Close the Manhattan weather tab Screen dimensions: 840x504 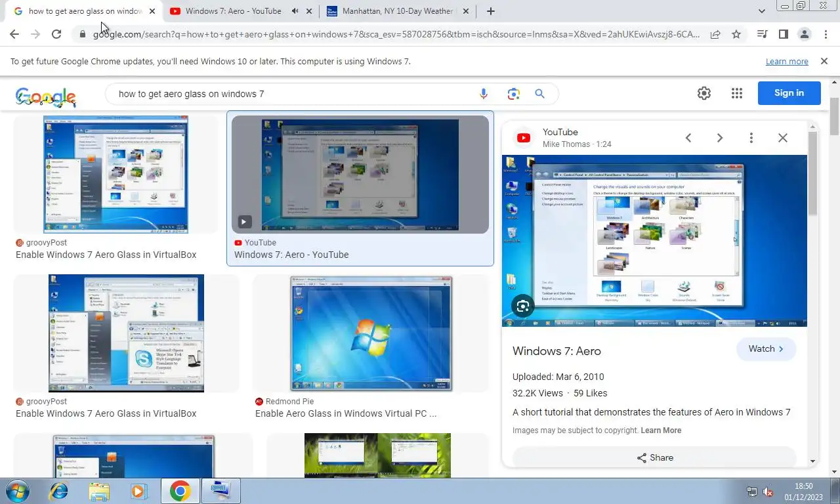(466, 11)
